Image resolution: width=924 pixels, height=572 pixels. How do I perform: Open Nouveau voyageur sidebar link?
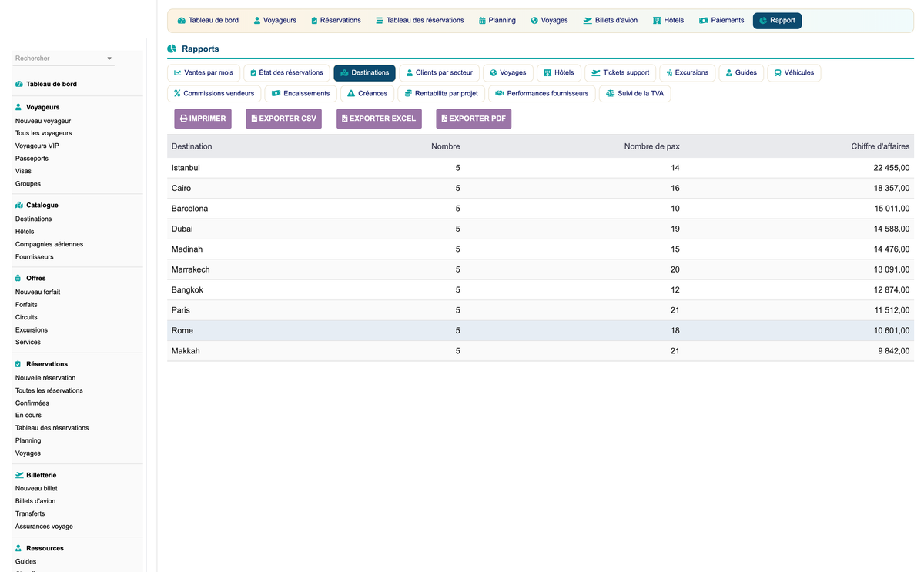tap(43, 121)
